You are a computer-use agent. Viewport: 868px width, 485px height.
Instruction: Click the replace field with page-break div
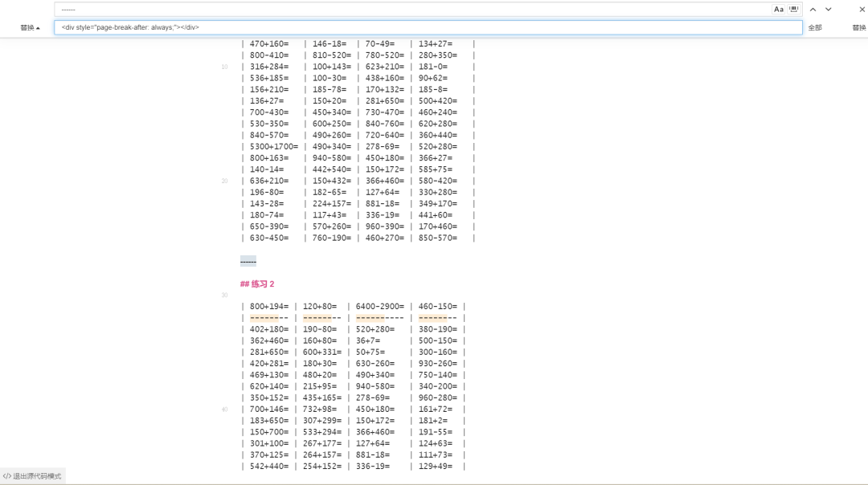[426, 27]
